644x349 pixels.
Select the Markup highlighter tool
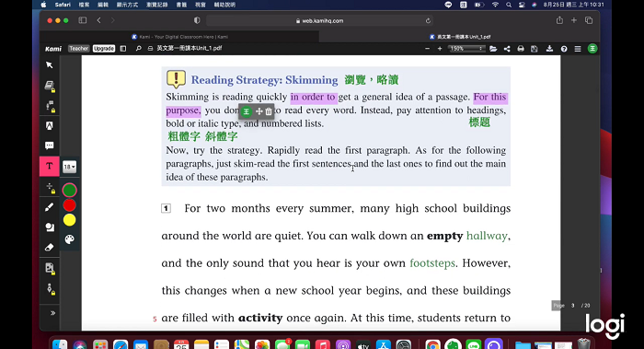click(x=50, y=126)
